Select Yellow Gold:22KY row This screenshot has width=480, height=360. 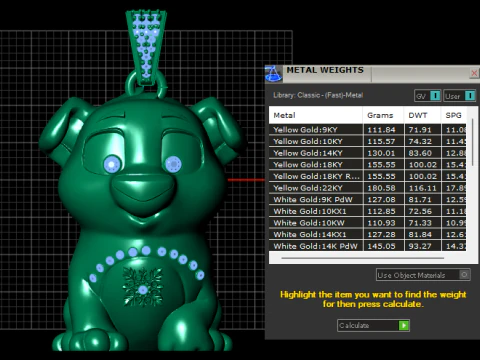click(x=368, y=188)
